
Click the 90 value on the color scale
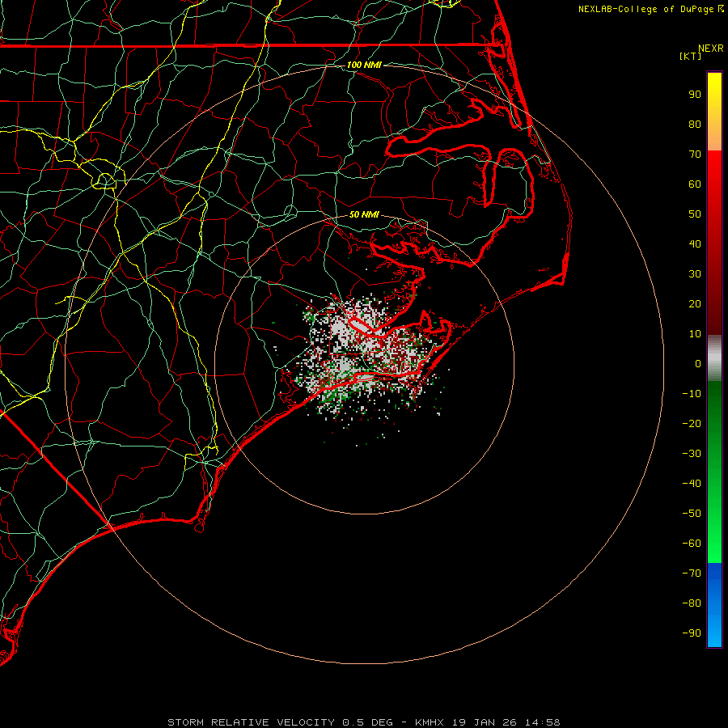[695, 95]
